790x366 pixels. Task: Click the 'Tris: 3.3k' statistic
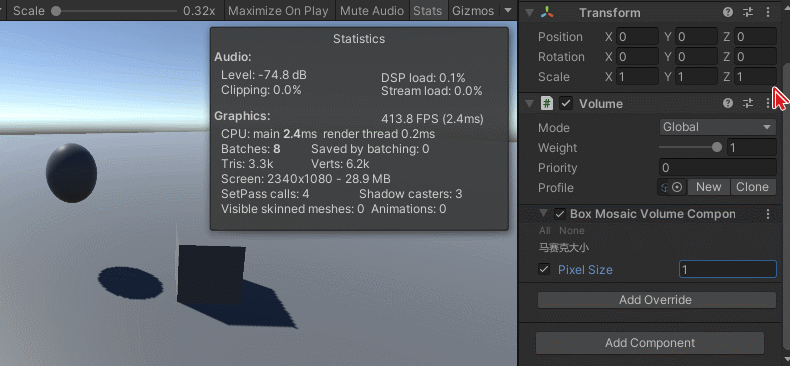[x=247, y=164]
